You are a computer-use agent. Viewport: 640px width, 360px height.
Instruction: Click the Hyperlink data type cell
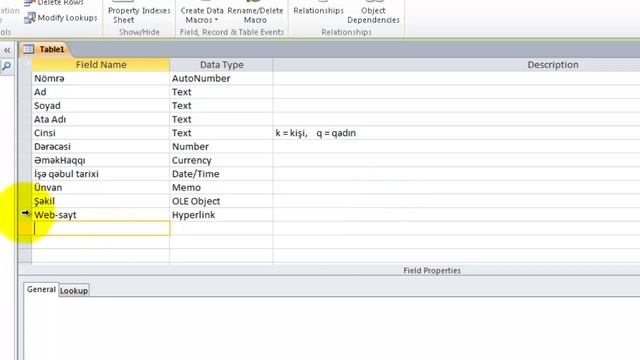221,215
